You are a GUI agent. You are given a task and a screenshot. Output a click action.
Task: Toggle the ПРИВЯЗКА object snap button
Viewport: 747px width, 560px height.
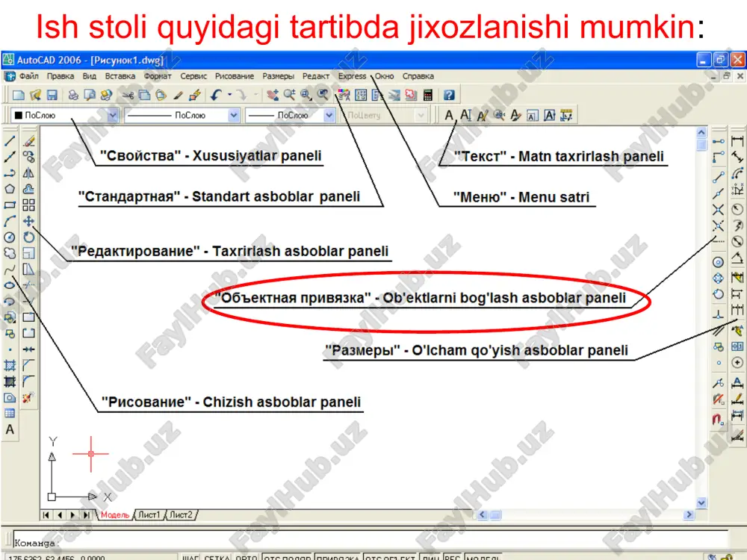338,557
